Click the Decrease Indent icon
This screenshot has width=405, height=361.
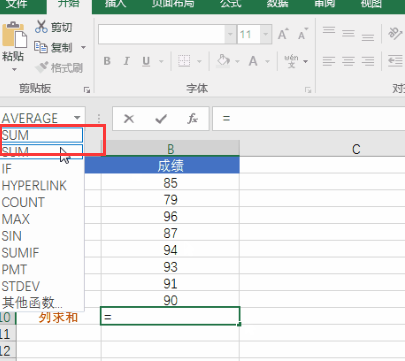pyautogui.click(x=395, y=61)
